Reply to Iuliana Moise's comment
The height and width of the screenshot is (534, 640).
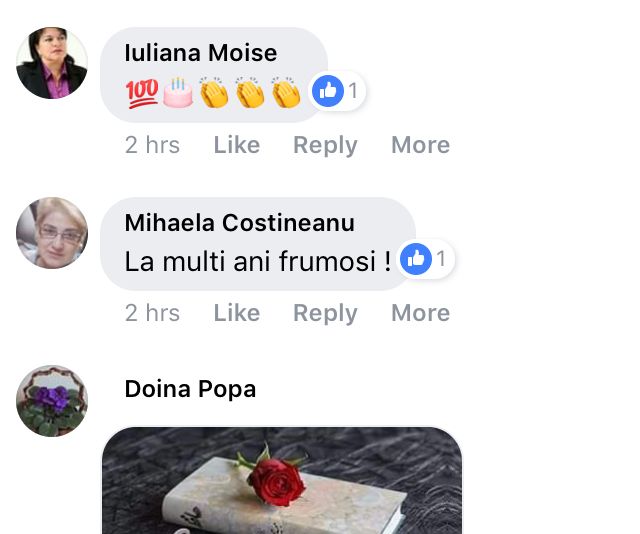click(x=325, y=146)
